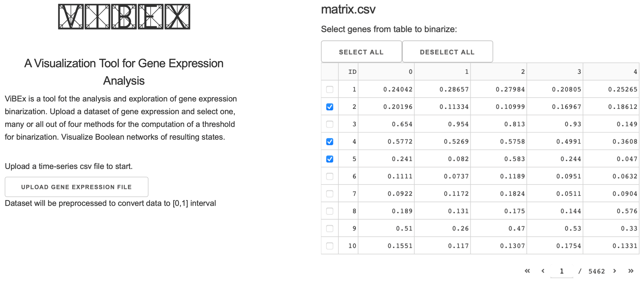Click the ID column header

coord(352,72)
